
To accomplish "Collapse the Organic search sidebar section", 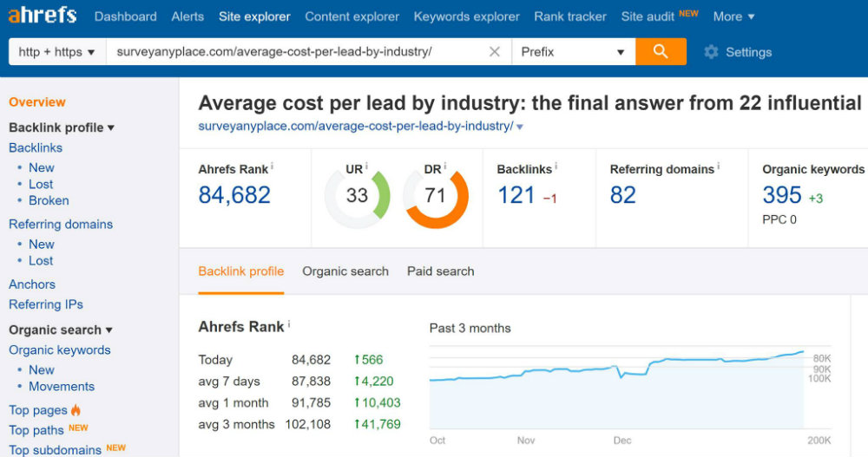I will click(61, 330).
